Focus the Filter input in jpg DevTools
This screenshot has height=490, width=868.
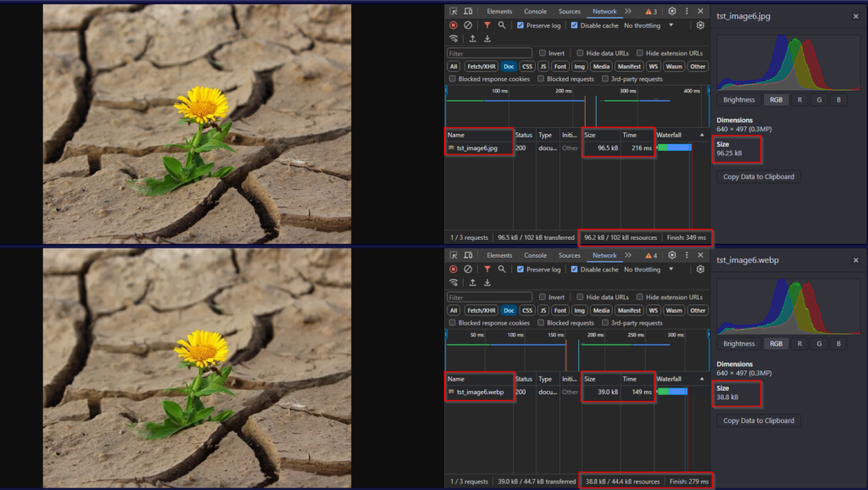point(489,53)
